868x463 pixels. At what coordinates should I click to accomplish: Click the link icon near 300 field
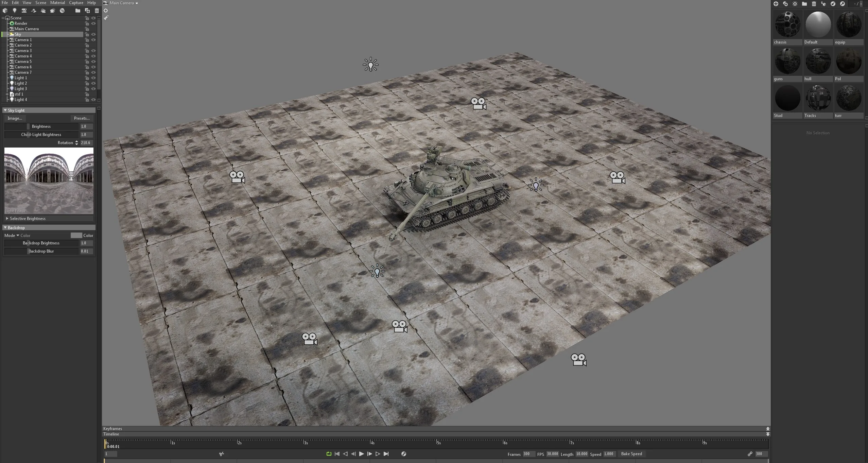(750, 454)
